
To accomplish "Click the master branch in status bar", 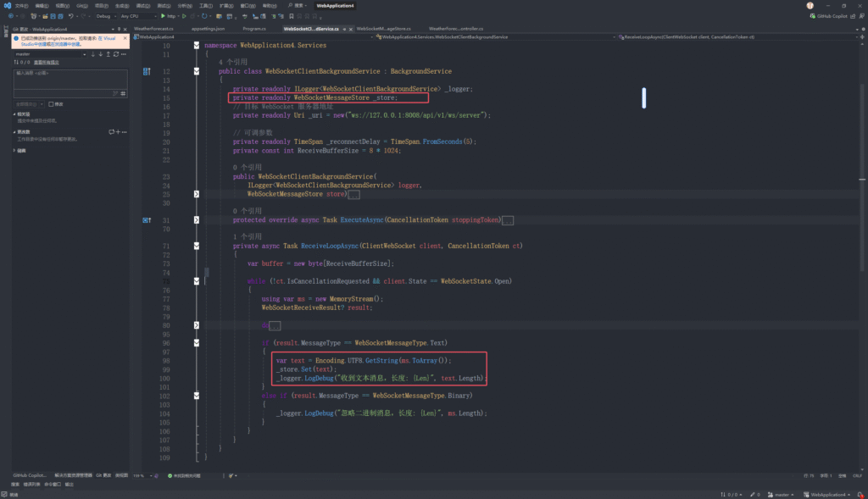I will 783,494.
